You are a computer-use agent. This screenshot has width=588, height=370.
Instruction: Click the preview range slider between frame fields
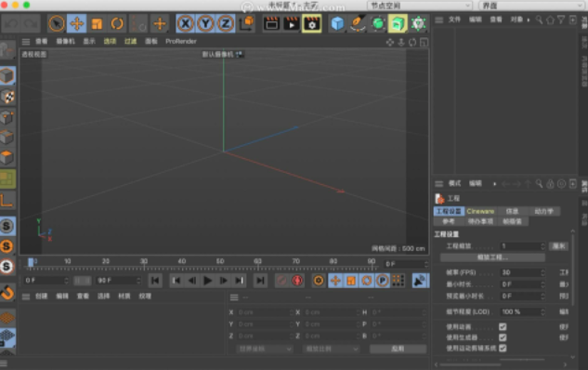click(82, 281)
